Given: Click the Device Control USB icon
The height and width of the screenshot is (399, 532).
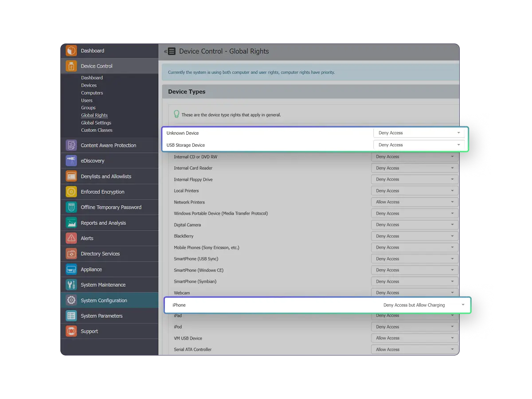Looking at the screenshot, I should 71,66.
